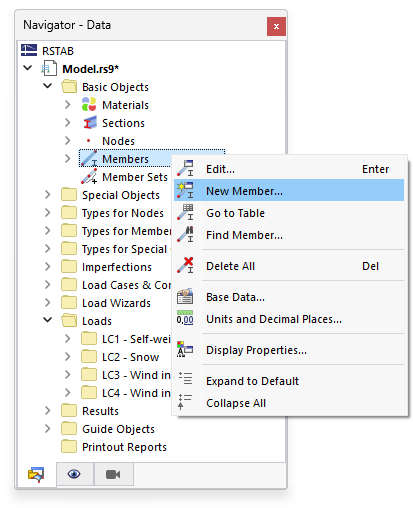Click the Materials colored spheres icon
The height and width of the screenshot is (508, 413).
click(x=89, y=105)
